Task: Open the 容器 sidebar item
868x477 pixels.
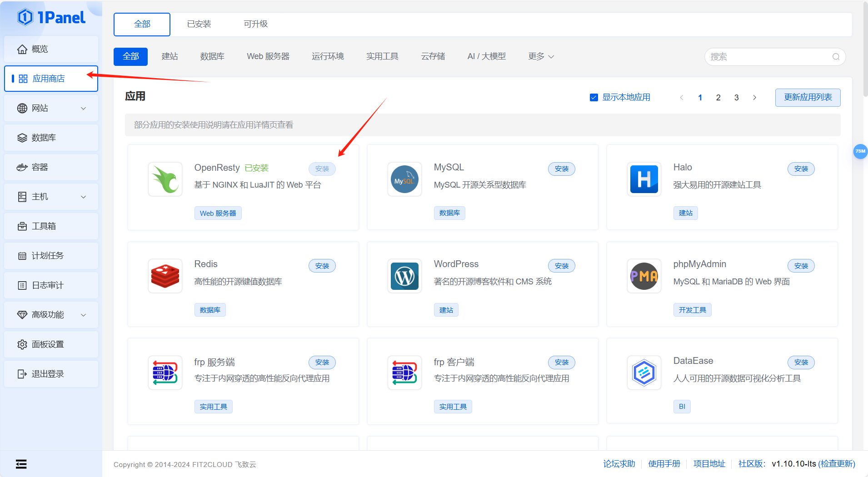Action: [51, 167]
